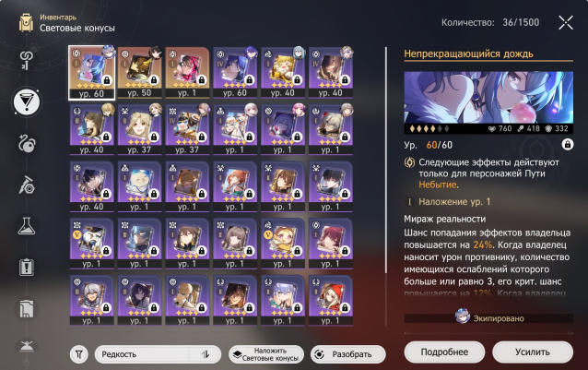Select the red-hooded light cone in bottom row
This screenshot has width=588, height=370.
(330, 300)
